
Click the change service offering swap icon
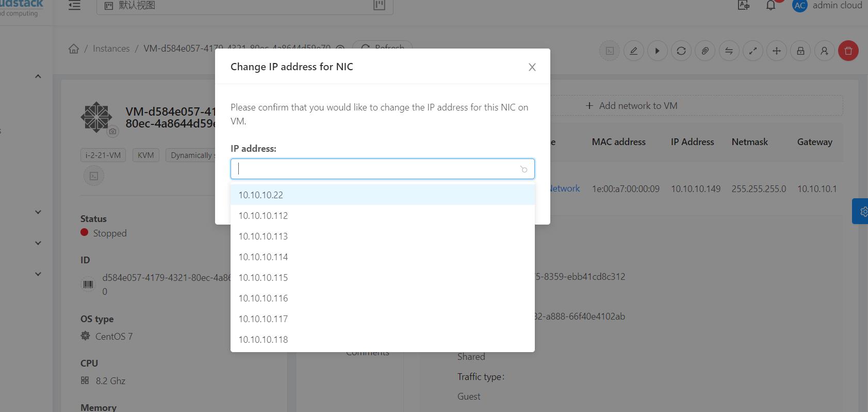click(x=729, y=51)
